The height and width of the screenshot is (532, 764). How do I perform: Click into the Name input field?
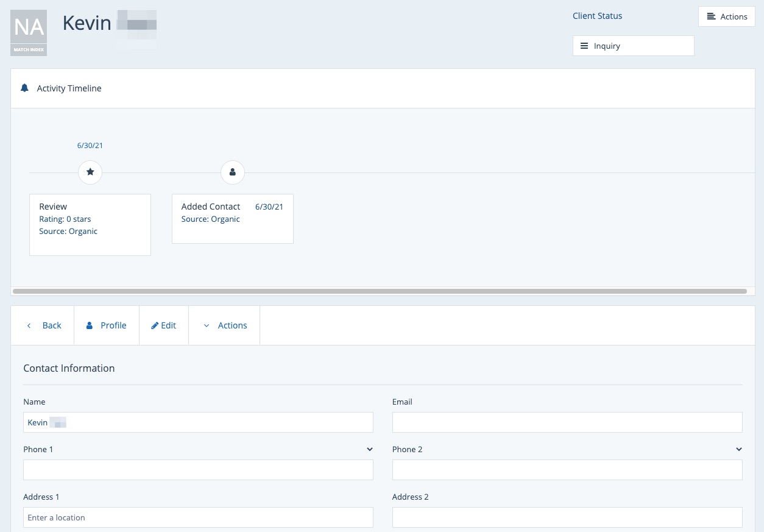198,422
